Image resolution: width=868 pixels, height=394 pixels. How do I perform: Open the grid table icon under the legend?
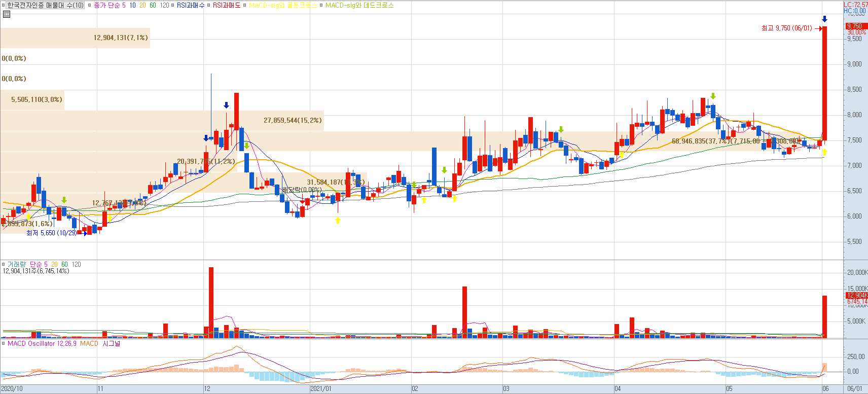[x=6, y=14]
